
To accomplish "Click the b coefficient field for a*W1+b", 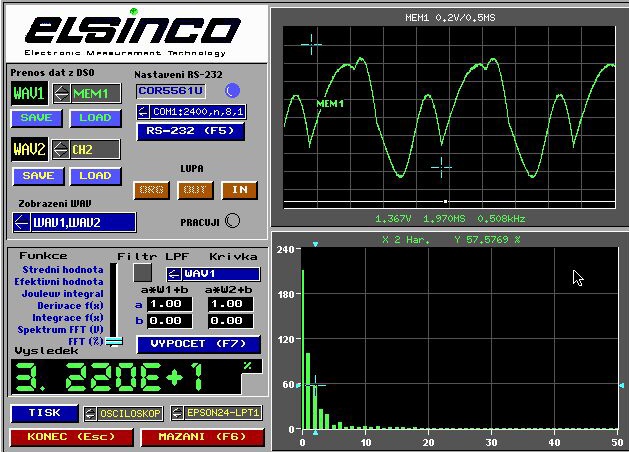I will click(x=170, y=321).
